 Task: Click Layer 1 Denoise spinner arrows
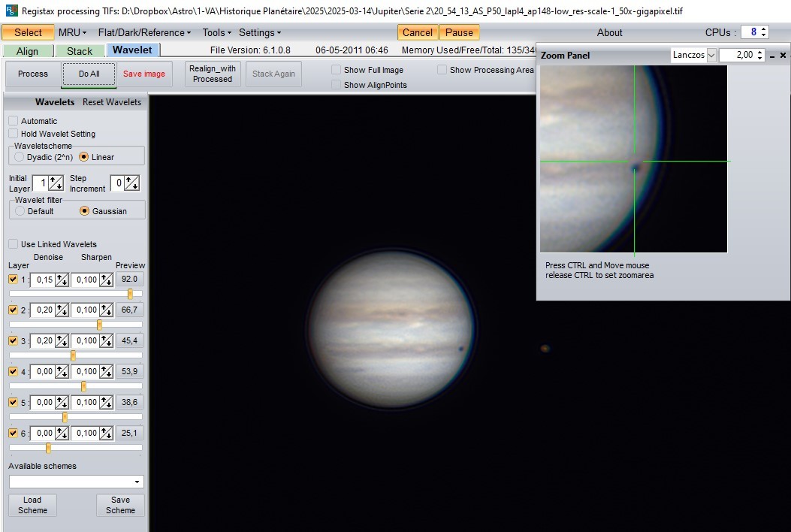click(62, 280)
